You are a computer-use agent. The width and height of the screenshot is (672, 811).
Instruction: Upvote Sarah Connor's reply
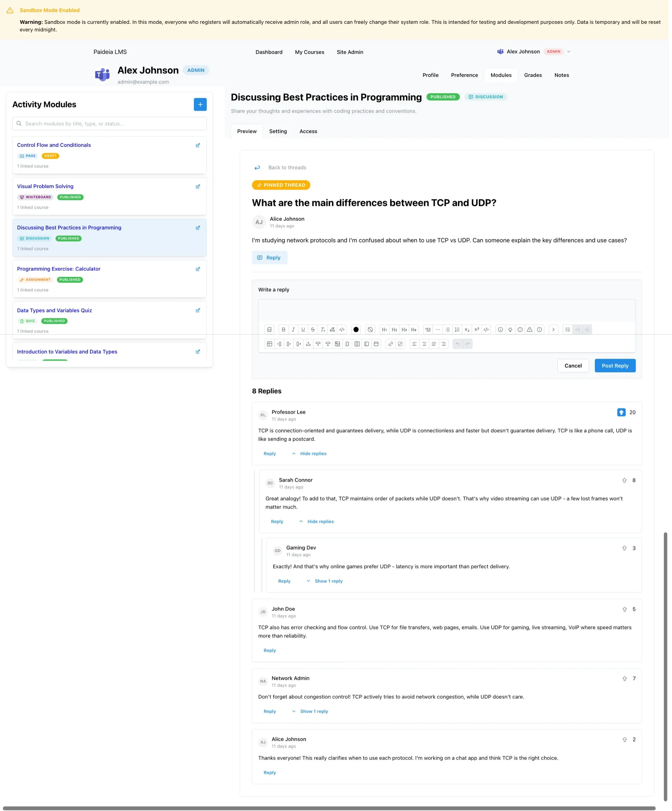(x=624, y=481)
